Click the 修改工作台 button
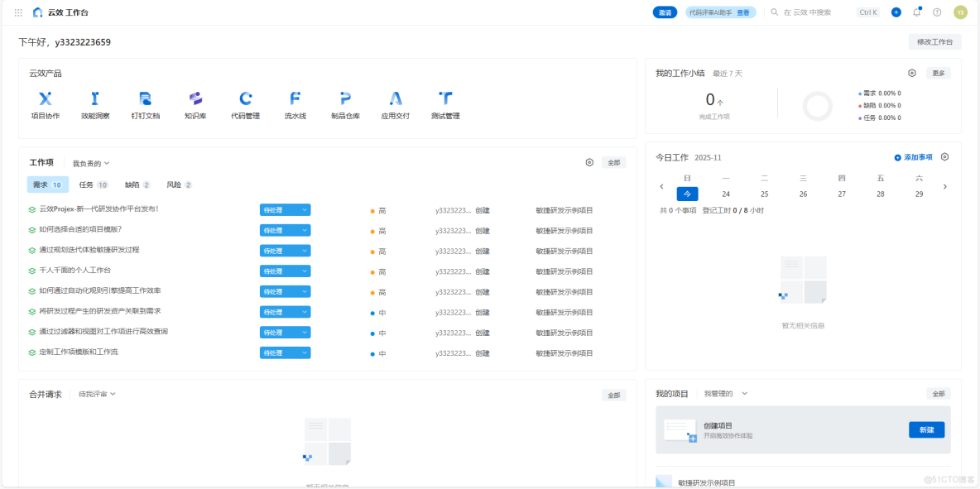Screen dimensions: 980x489 pyautogui.click(x=934, y=41)
